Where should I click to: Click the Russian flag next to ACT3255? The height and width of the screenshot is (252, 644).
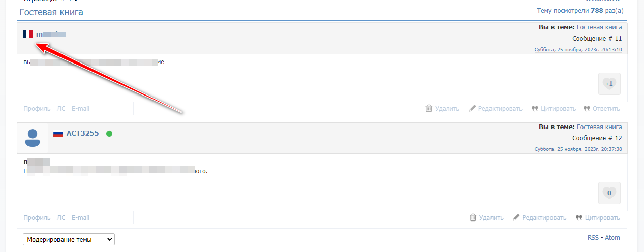point(58,134)
